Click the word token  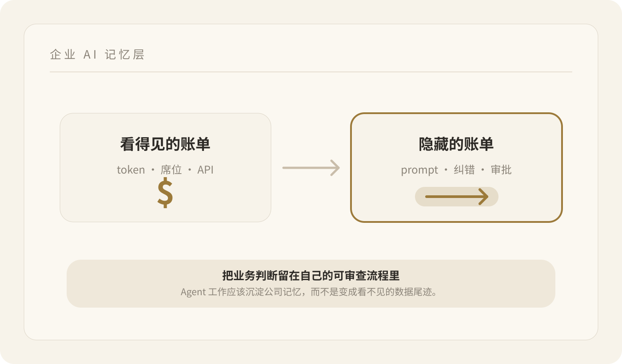pos(131,170)
